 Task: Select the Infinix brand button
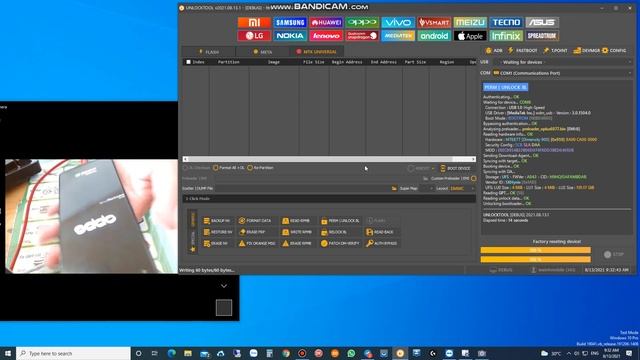[x=506, y=36]
